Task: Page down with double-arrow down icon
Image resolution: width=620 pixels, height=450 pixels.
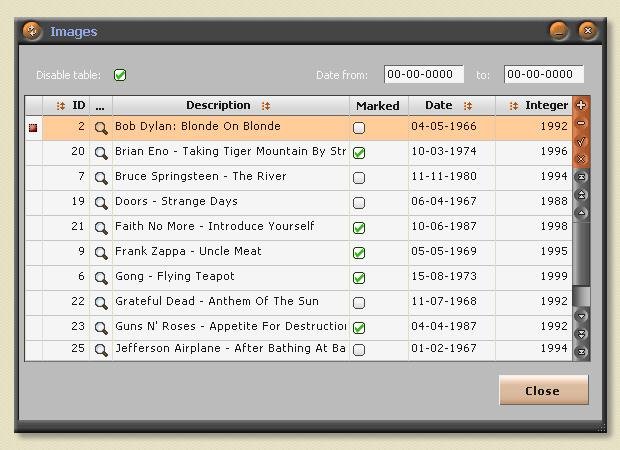Action: [581, 334]
